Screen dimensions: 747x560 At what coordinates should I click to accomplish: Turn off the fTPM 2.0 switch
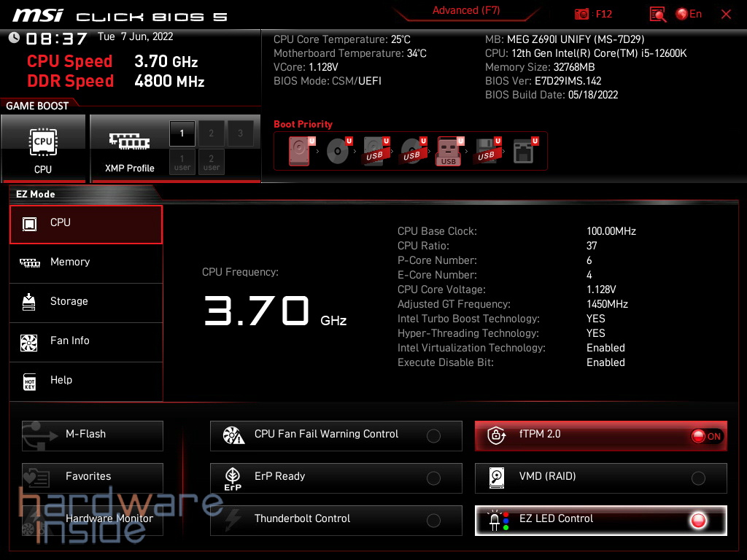pos(705,435)
